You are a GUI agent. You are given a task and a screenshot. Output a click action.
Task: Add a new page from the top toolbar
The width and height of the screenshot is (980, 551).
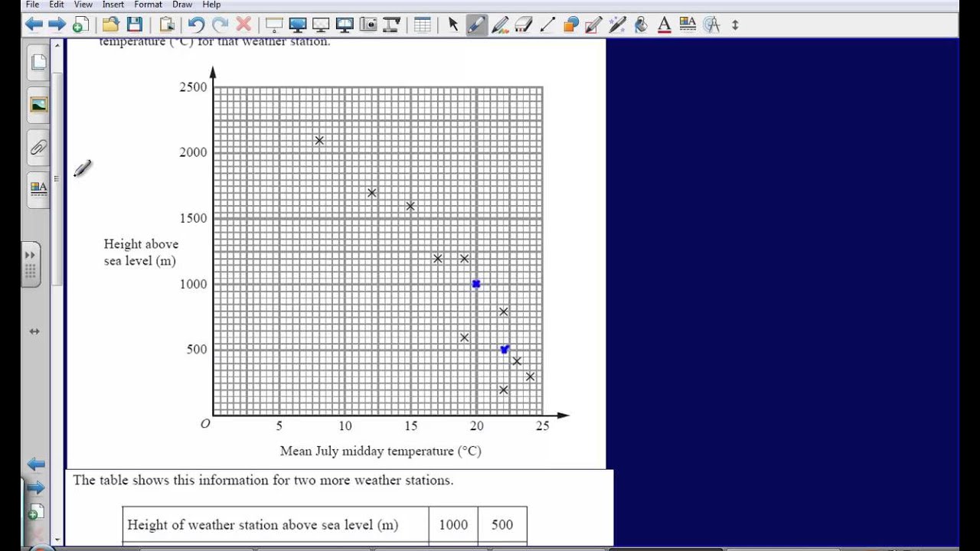coord(80,24)
